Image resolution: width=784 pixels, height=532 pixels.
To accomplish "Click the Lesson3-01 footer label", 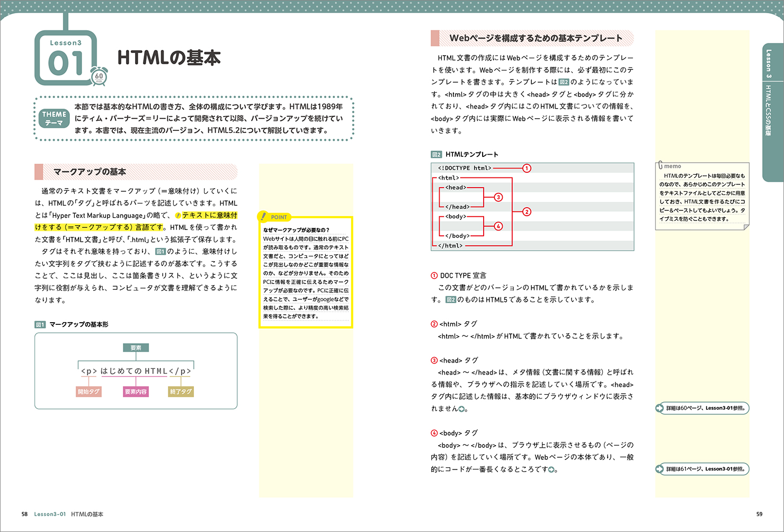I will click(x=50, y=514).
